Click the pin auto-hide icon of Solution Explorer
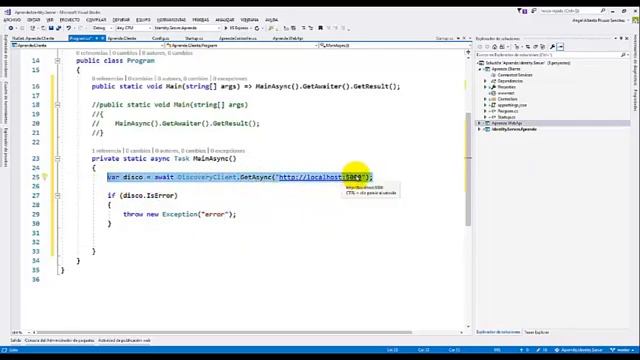This screenshot has width=640, height=360. coord(621,38)
